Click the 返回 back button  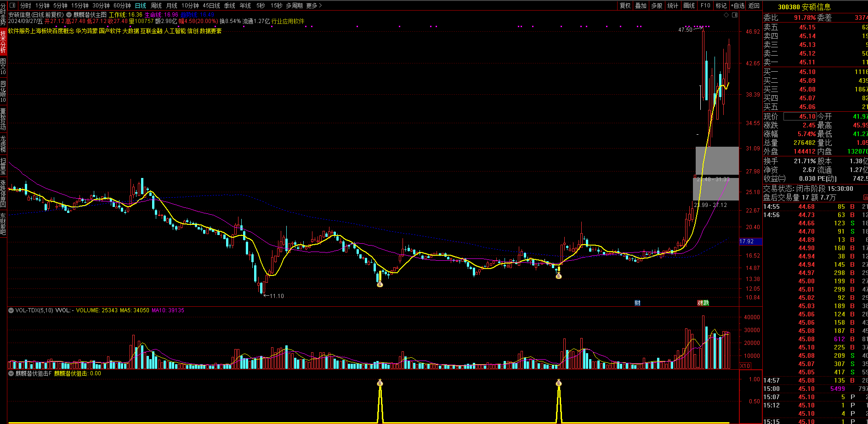[754, 6]
